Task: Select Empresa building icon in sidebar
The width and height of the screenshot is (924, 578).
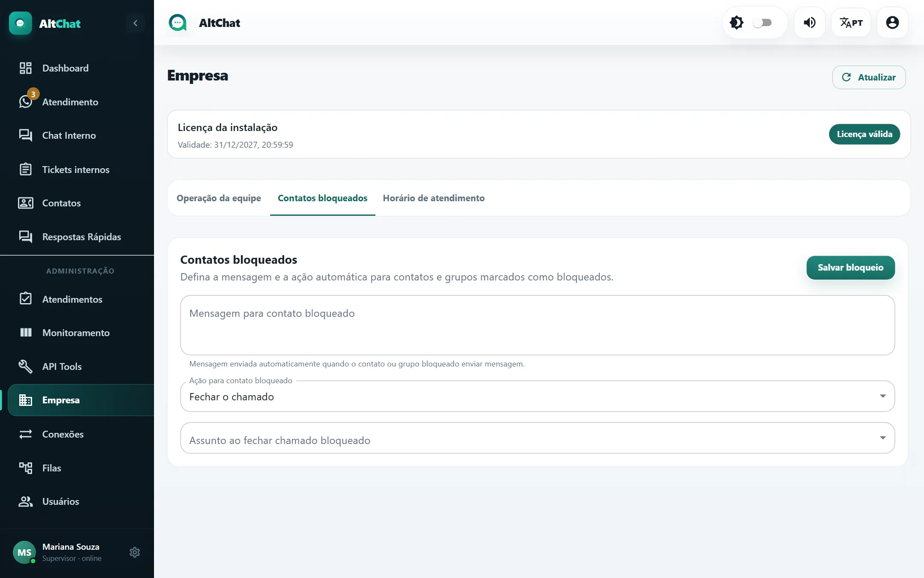Action: pyautogui.click(x=26, y=400)
